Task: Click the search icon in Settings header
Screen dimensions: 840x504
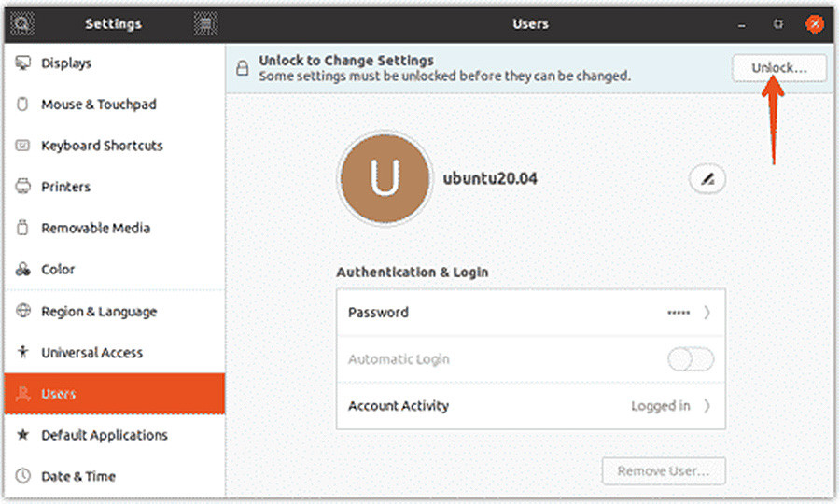Action: [x=21, y=23]
